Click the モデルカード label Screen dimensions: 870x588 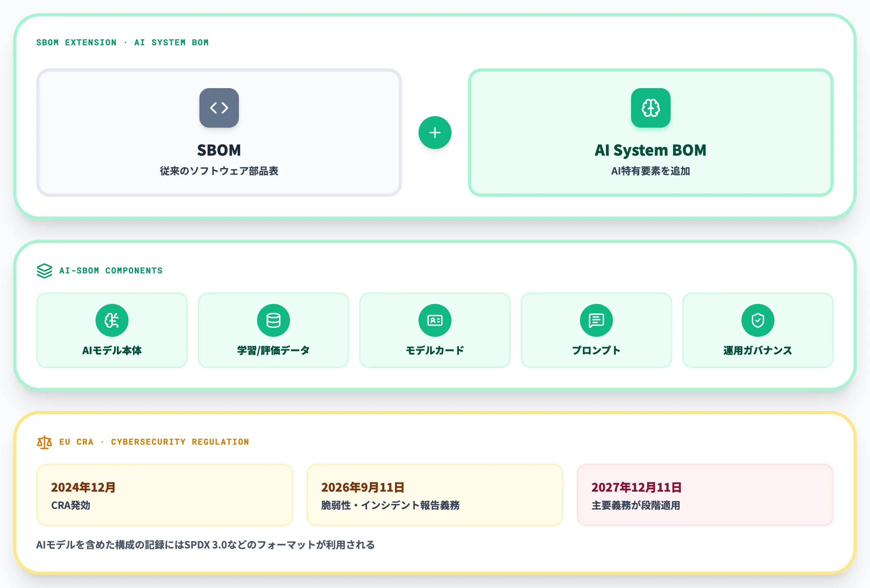435,350
